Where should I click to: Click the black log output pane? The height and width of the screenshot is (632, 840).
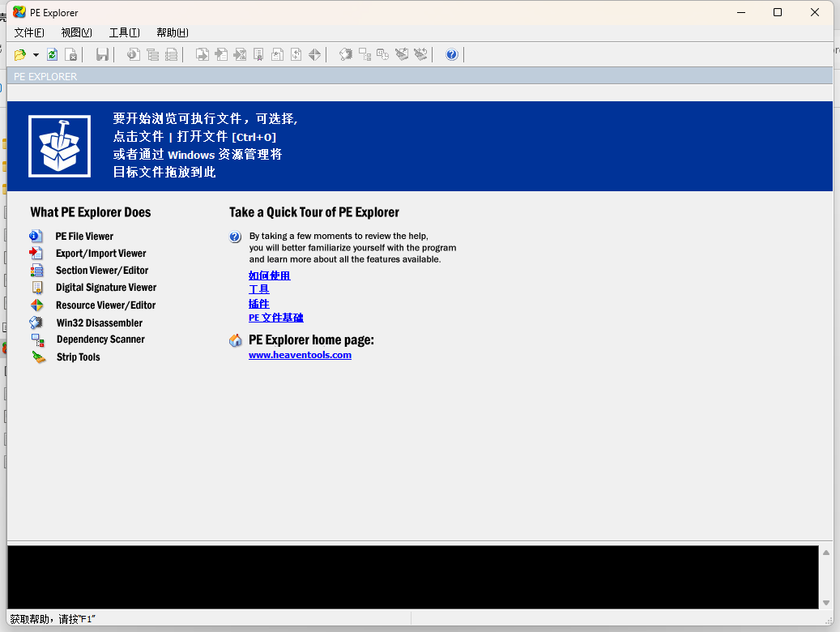click(413, 578)
